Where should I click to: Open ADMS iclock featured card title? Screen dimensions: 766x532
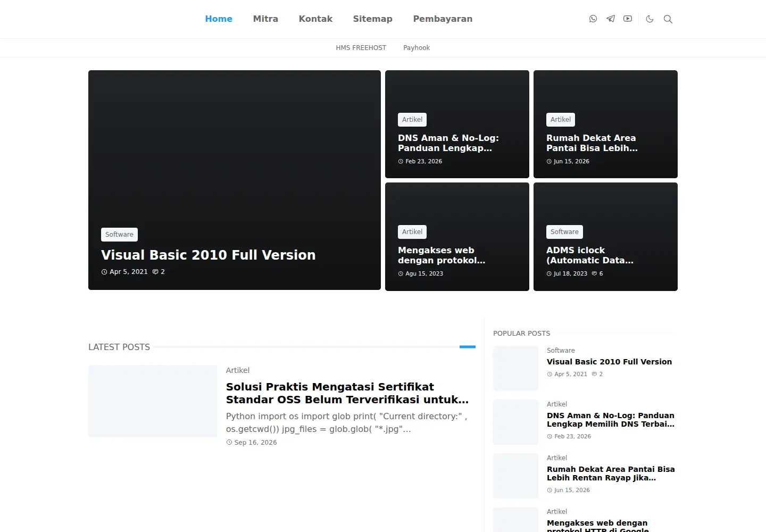[x=590, y=255]
